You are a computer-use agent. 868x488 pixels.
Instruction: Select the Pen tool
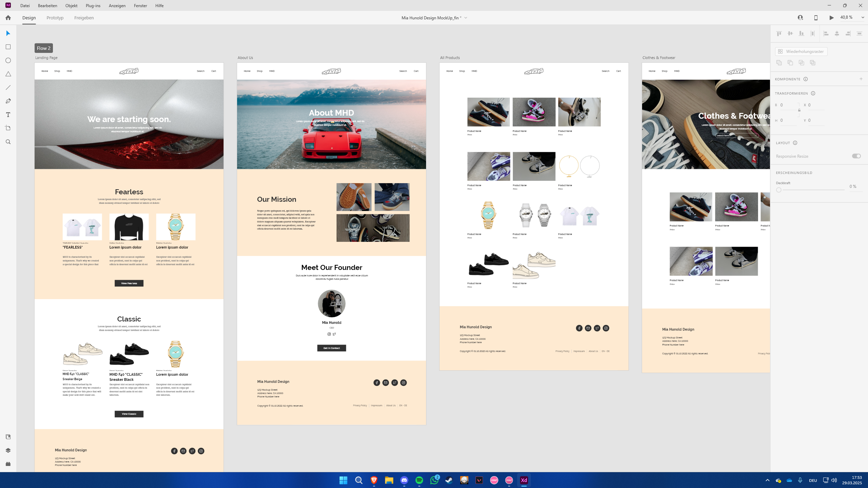[x=8, y=101]
